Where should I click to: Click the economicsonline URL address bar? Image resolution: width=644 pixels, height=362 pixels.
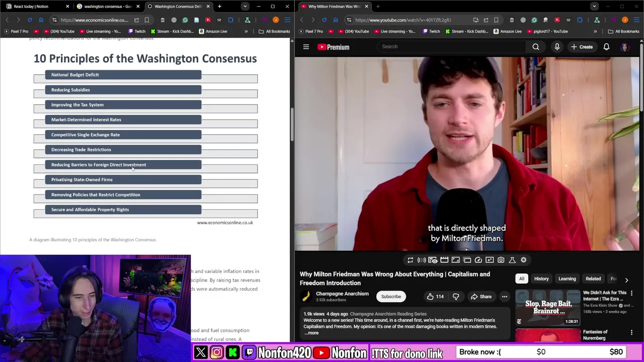(x=95, y=20)
